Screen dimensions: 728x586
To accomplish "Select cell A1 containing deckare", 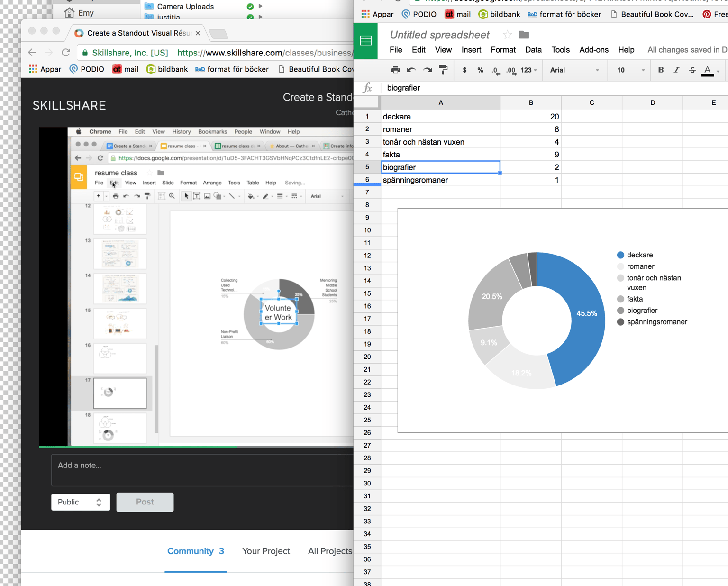I will point(441,117).
